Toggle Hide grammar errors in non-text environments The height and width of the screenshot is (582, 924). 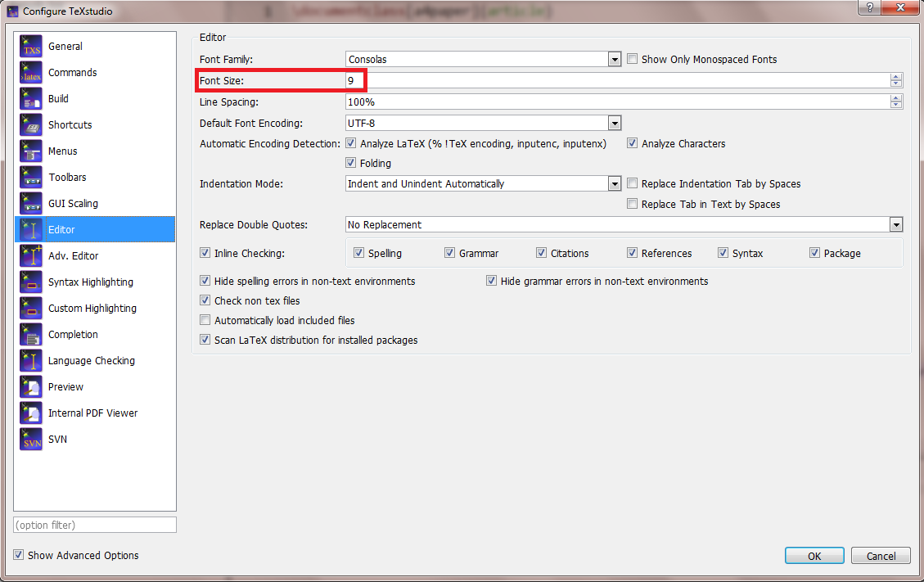click(x=492, y=281)
